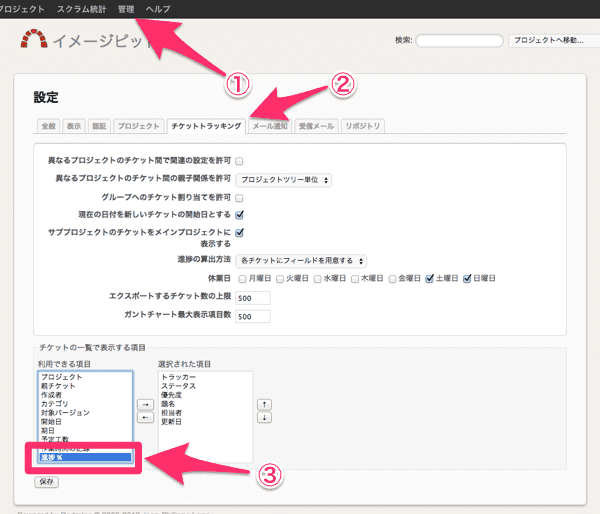Open プロジェクトへ移動 dropdown
The height and width of the screenshot is (514, 600).
coord(554,40)
